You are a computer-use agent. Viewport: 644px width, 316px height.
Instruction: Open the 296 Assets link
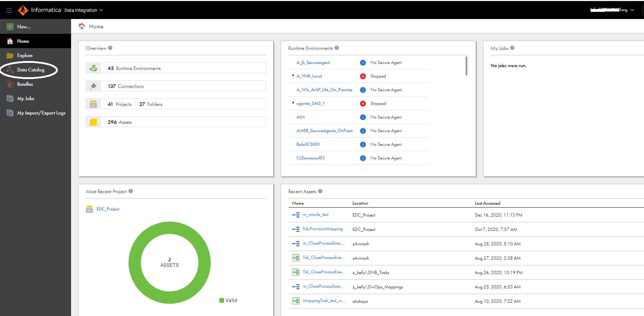120,122
